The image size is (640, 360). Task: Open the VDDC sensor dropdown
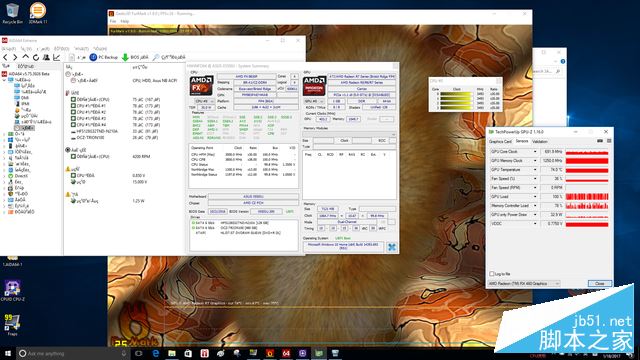535,224
